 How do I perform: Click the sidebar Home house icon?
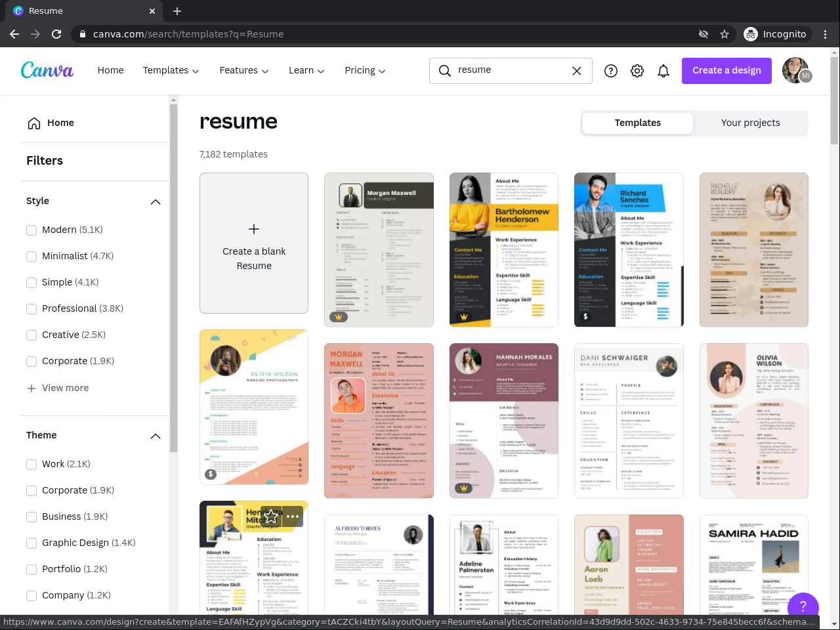click(34, 123)
